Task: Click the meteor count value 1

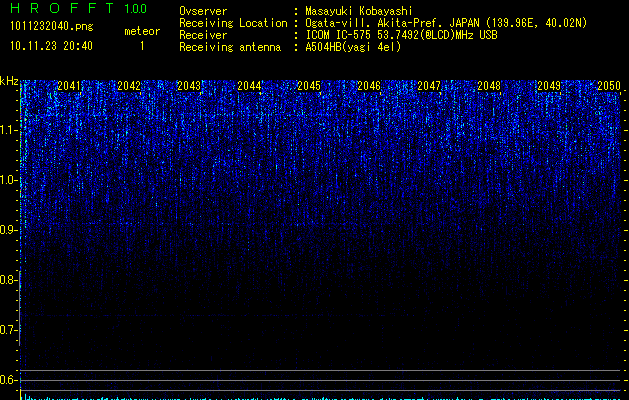Action: coord(142,46)
